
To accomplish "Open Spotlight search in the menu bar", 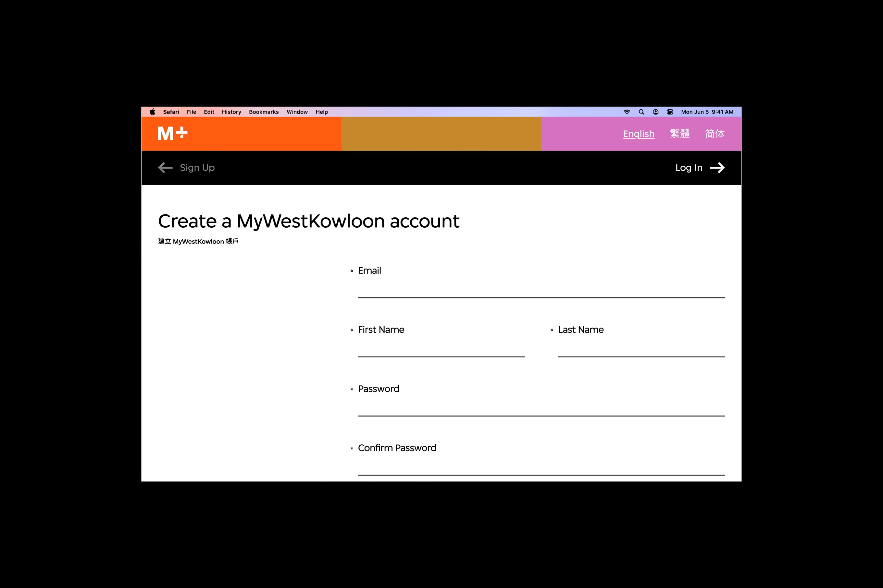I will click(x=641, y=112).
